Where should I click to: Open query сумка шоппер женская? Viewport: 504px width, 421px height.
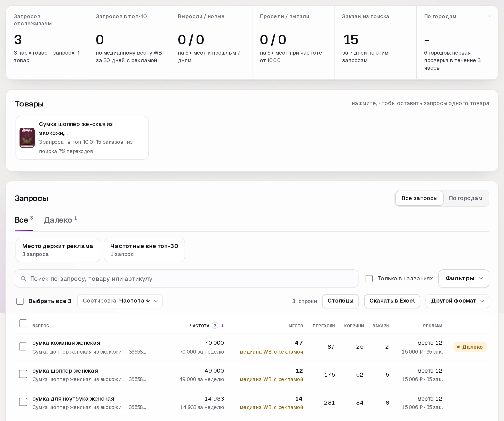[65, 371]
